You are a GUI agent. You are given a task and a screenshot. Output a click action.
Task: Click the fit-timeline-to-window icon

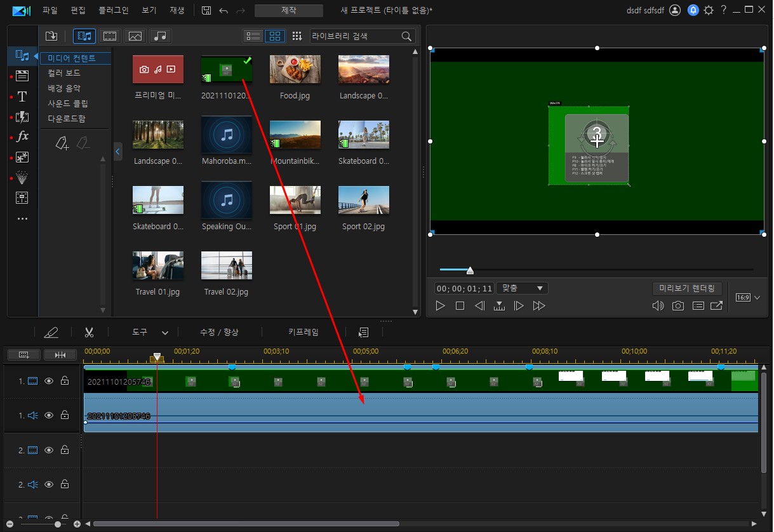point(60,355)
